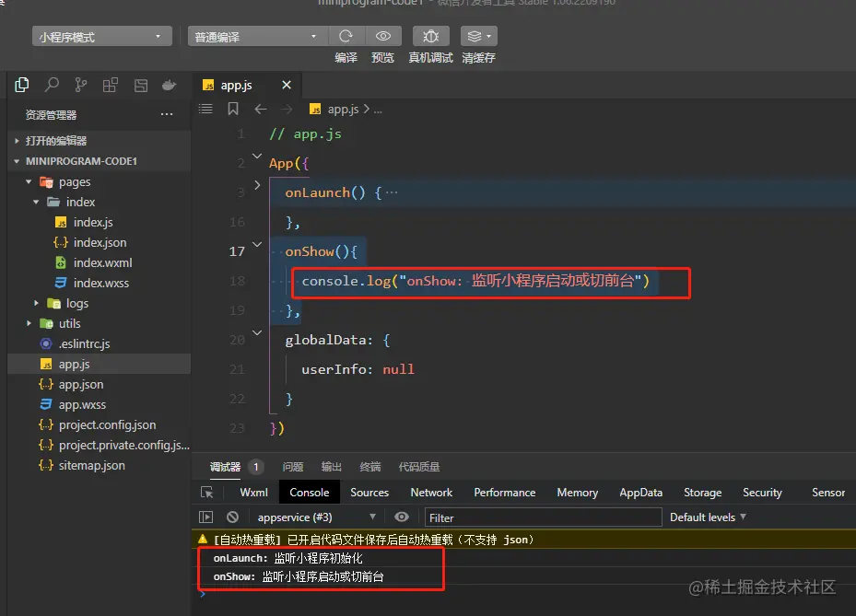This screenshot has height=616, width=856.
Task: Open index.js in file tree
Action: (93, 222)
